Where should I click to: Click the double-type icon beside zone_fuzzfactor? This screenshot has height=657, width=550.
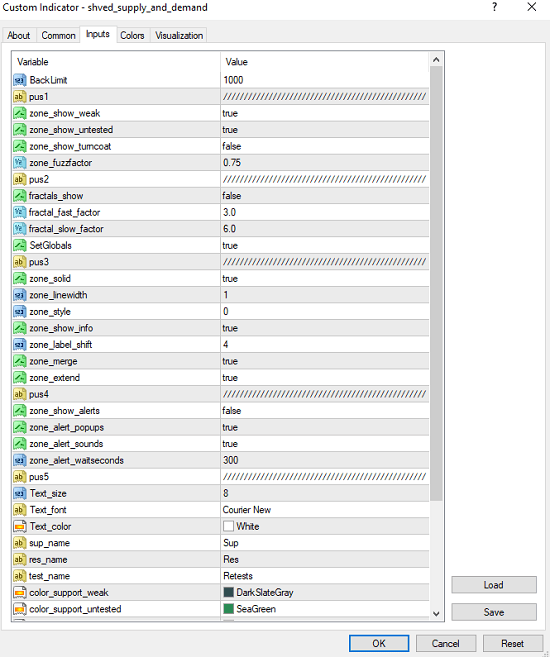tap(19, 163)
